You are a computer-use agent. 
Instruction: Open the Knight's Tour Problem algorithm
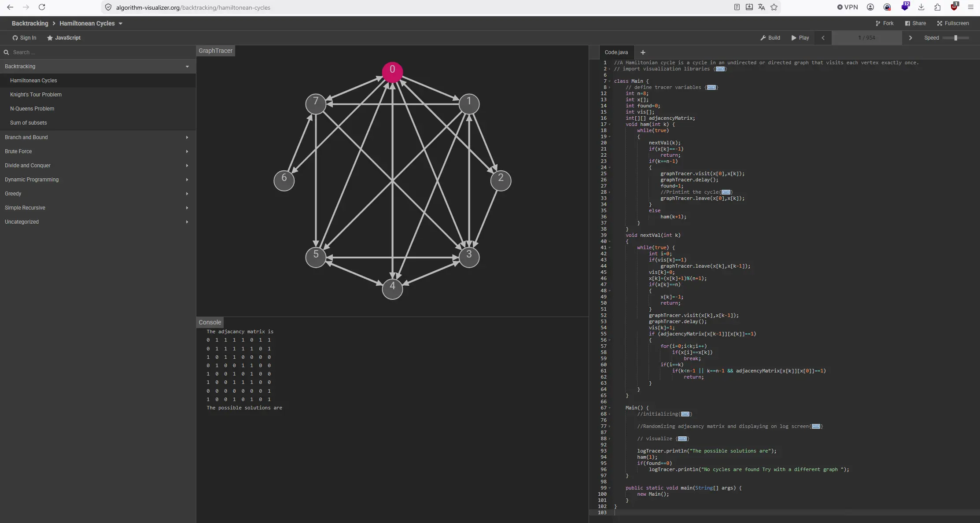(36, 95)
